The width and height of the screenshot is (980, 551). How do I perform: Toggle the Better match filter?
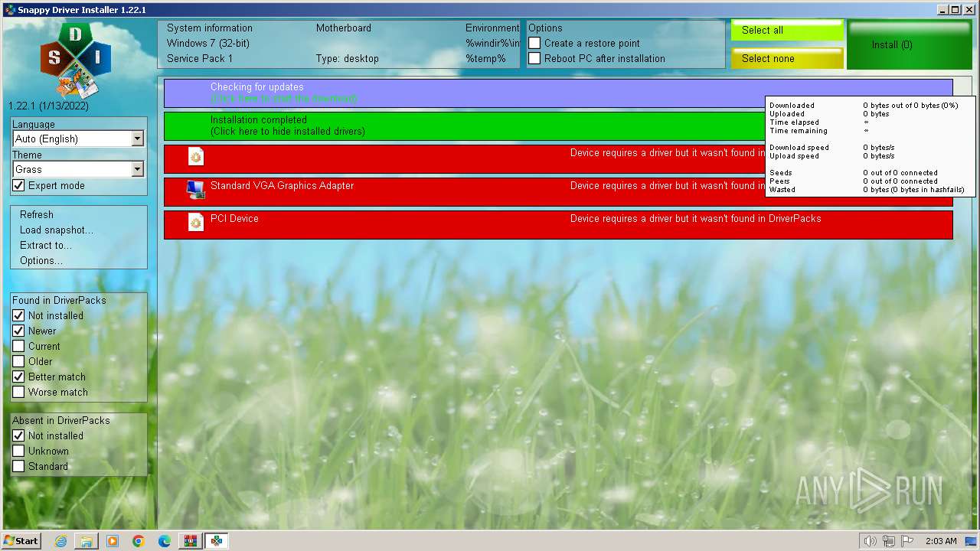point(18,377)
